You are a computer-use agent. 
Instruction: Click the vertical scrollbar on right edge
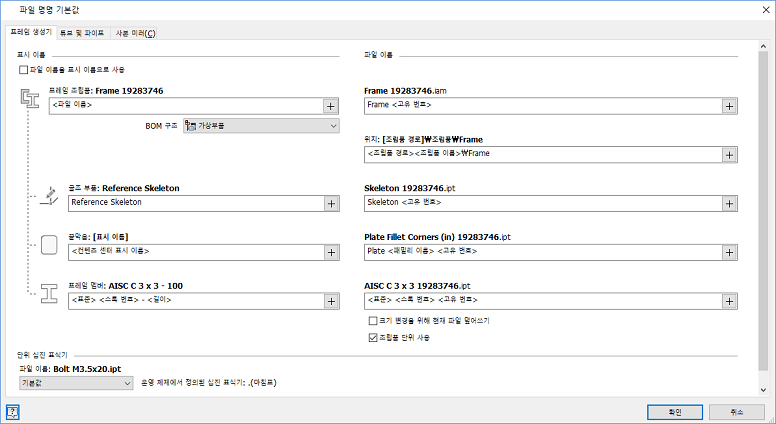click(765, 200)
